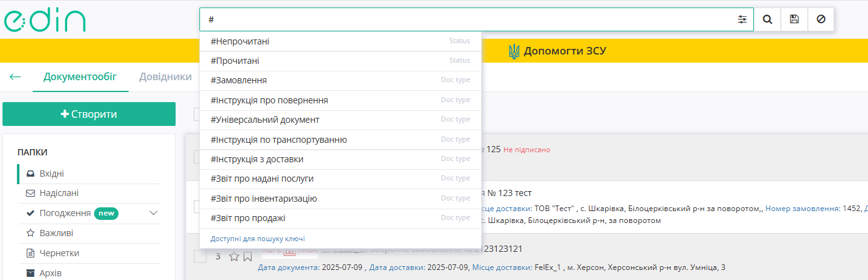The height and width of the screenshot is (280, 868).
Task: Choose #Універсальний документ suggestion
Action: (265, 120)
